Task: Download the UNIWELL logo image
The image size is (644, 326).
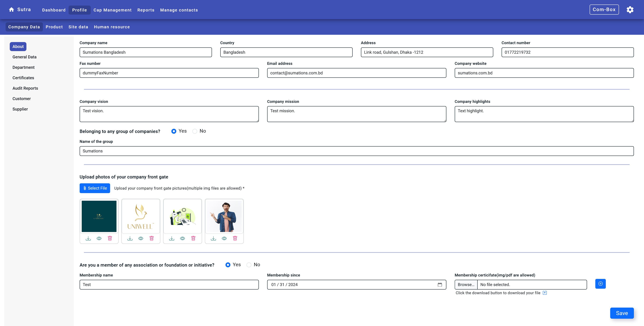Action: [130, 238]
